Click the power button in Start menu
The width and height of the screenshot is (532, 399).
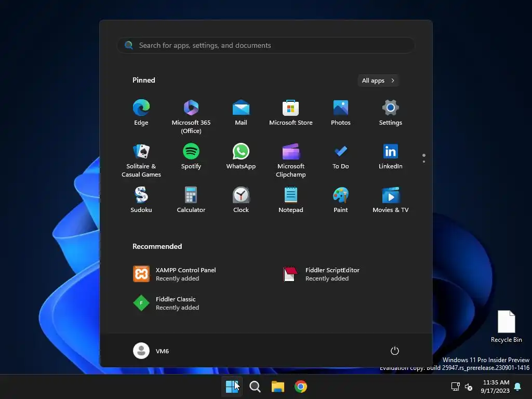(395, 351)
